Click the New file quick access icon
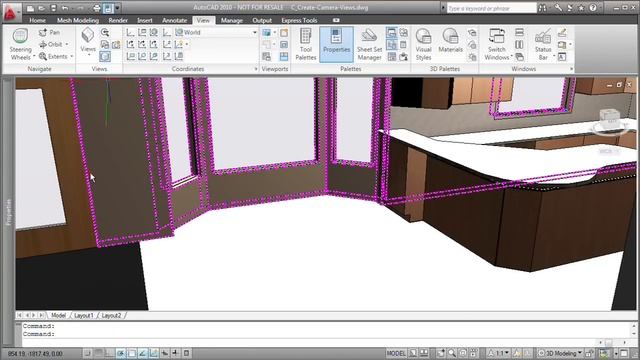Screen dimensions: 640x360 (31, 8)
